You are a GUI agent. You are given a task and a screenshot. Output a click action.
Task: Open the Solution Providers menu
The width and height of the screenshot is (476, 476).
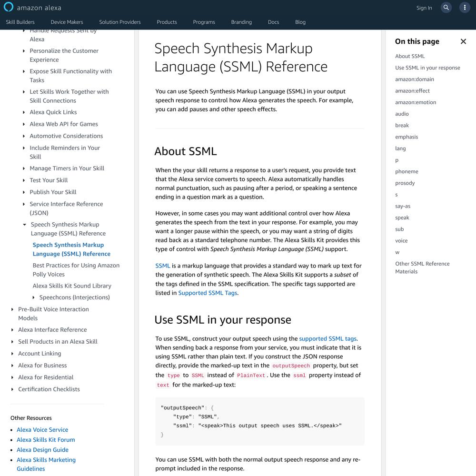click(x=120, y=22)
